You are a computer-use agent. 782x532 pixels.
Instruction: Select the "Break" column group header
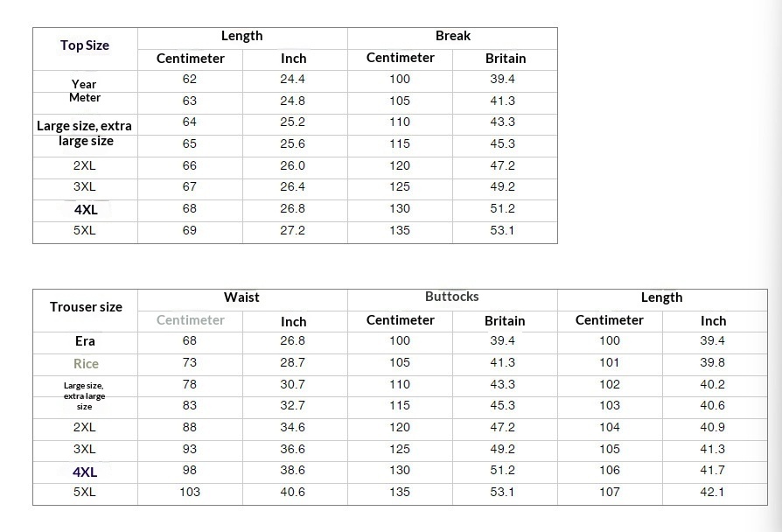tap(452, 36)
